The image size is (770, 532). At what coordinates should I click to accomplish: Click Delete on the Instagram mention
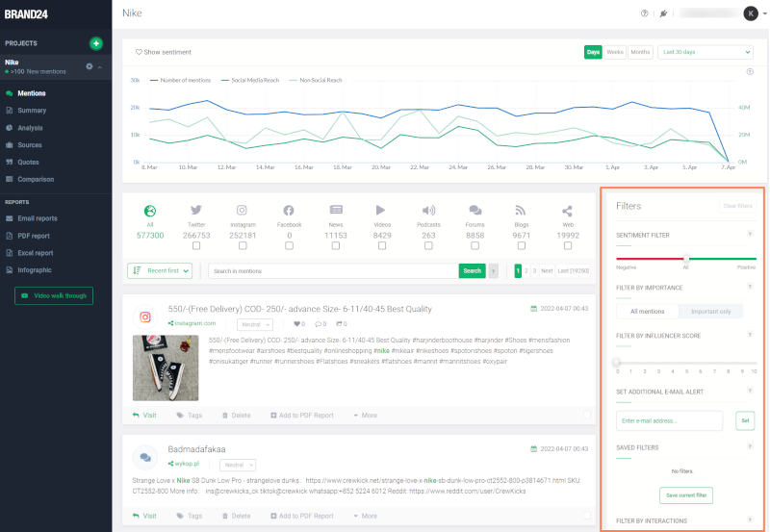[236, 416]
